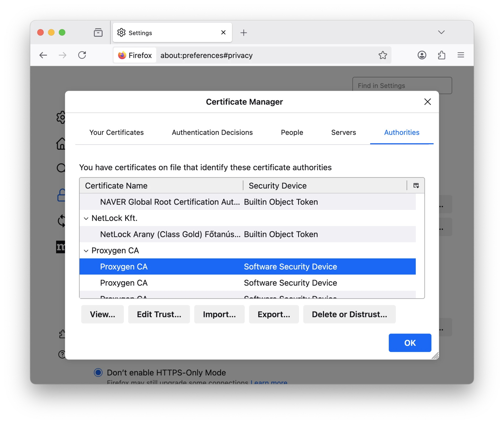
Task: Open a new tab with plus
Action: [x=244, y=33]
